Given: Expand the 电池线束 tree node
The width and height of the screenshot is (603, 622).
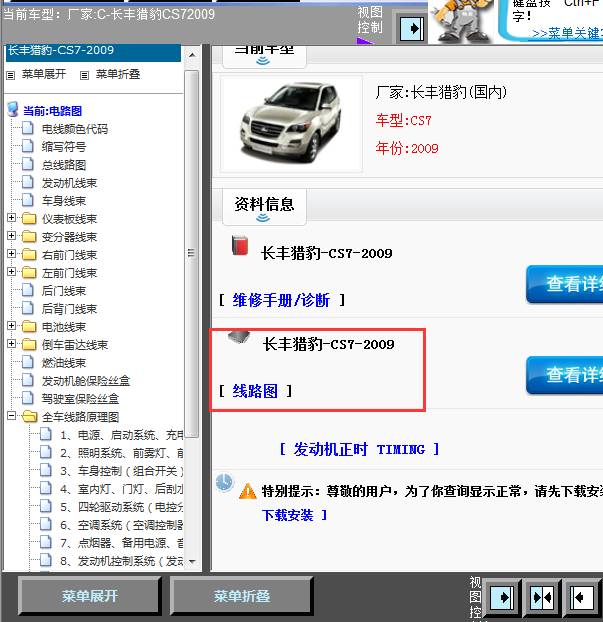Looking at the screenshot, I should pos(12,326).
